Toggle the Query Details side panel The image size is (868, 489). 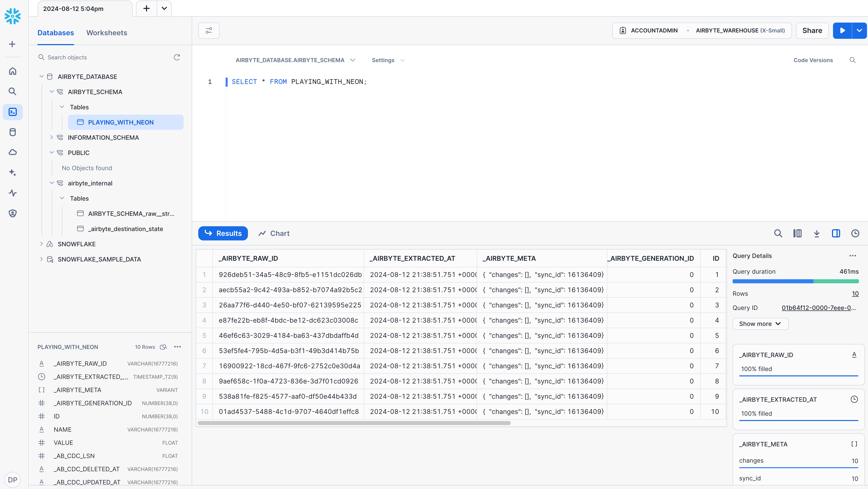tap(836, 233)
